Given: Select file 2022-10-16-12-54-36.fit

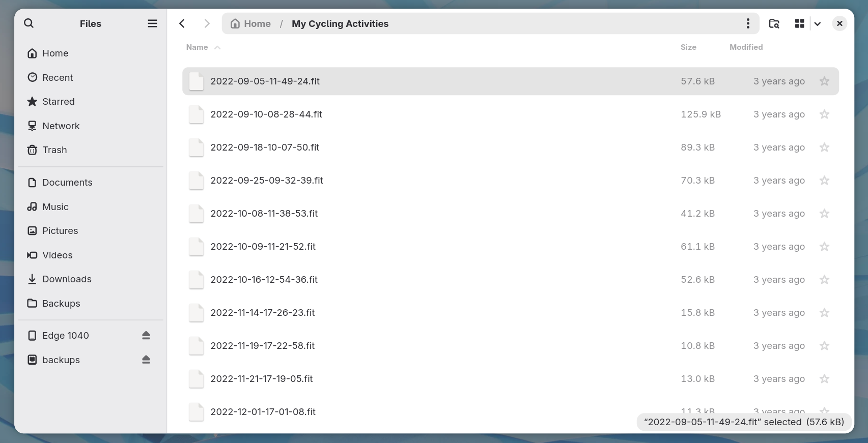Looking at the screenshot, I should [x=511, y=280].
